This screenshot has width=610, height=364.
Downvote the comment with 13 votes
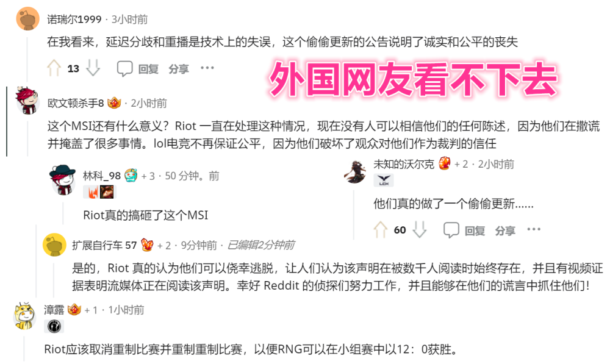tap(93, 68)
